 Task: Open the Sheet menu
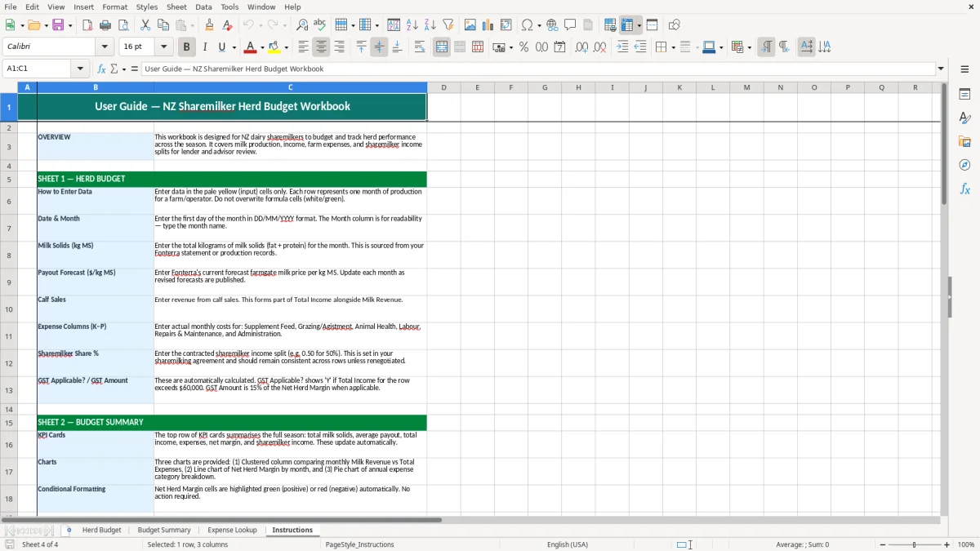click(x=176, y=7)
